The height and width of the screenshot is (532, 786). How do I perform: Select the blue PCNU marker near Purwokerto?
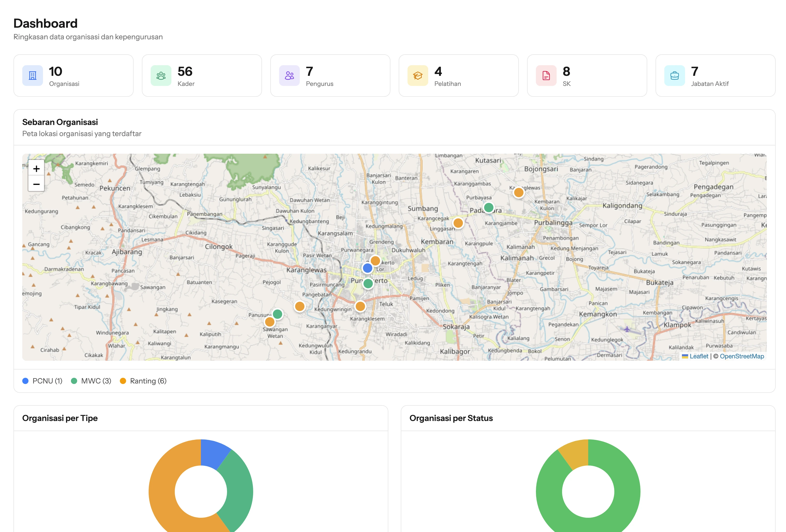[367, 267]
